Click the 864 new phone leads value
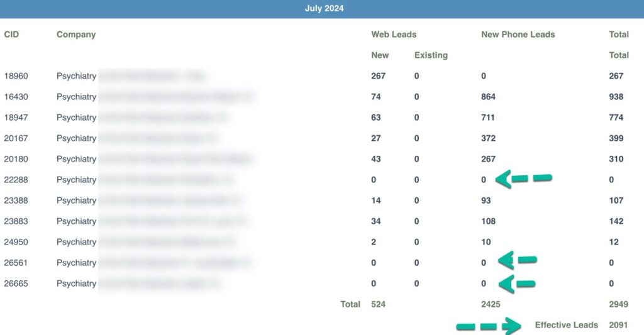The image size is (644, 335). click(488, 97)
